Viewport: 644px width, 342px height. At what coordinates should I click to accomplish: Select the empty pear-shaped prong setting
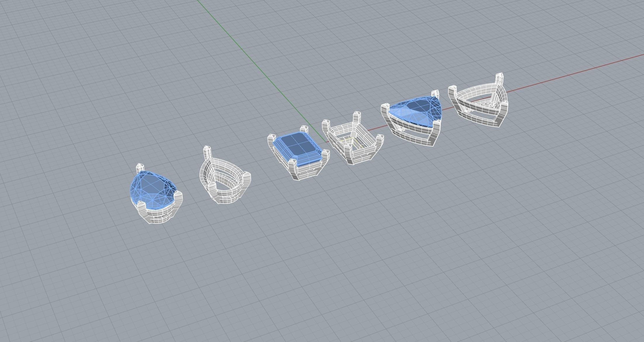(x=225, y=175)
